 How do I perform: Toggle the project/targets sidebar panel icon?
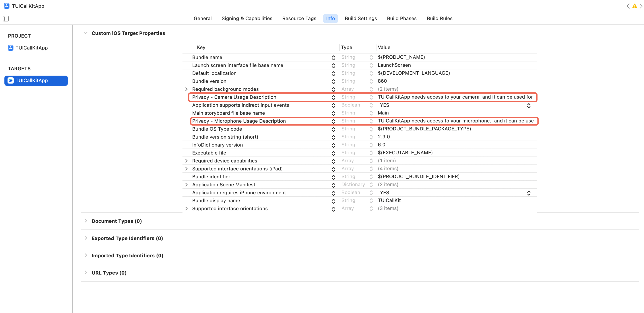pyautogui.click(x=6, y=19)
